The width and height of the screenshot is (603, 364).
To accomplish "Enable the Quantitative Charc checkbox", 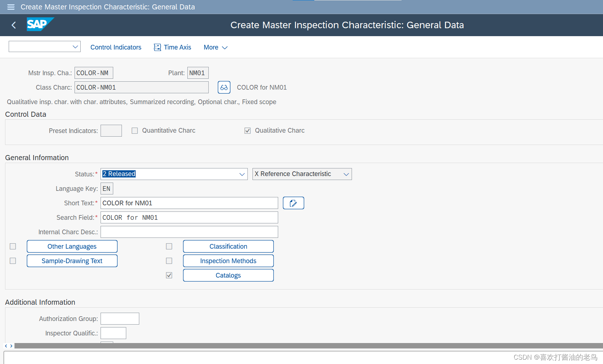I will click(x=135, y=130).
